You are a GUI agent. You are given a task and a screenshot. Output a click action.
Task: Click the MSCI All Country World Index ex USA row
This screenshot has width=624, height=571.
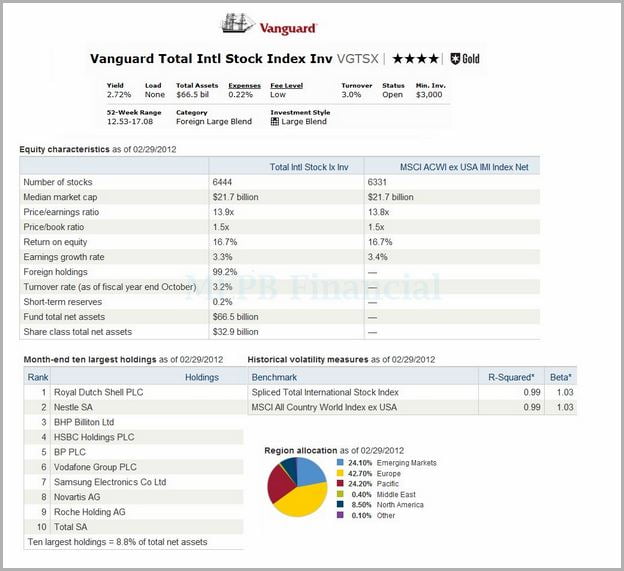(412, 407)
